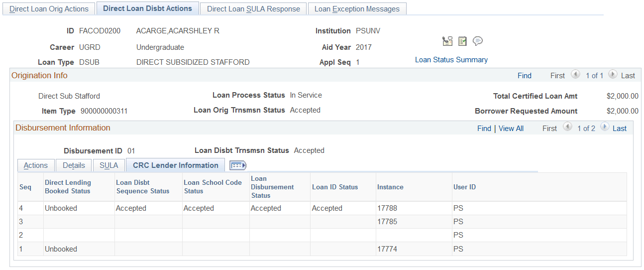Click In Service loan process status

(306, 95)
